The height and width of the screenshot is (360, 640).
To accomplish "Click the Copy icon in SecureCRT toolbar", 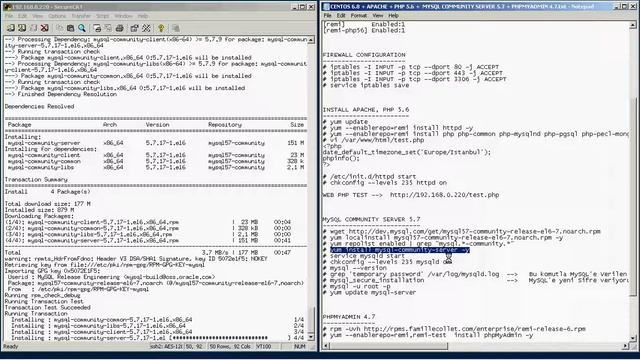I will pyautogui.click(x=59, y=28).
